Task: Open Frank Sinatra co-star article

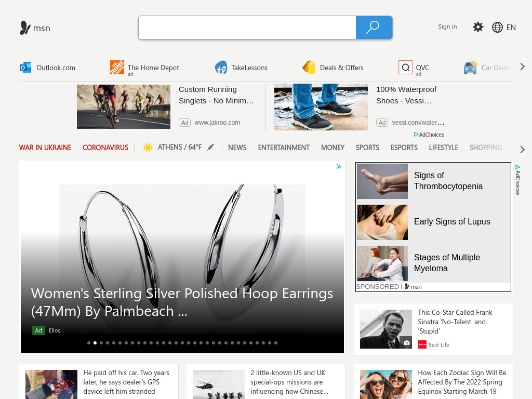Action: point(455,322)
